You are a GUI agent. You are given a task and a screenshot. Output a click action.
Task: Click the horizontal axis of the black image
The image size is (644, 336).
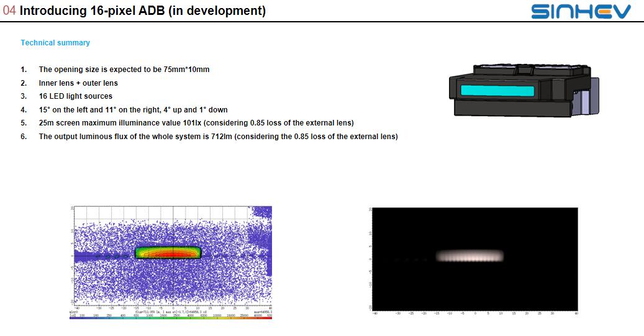click(x=475, y=313)
